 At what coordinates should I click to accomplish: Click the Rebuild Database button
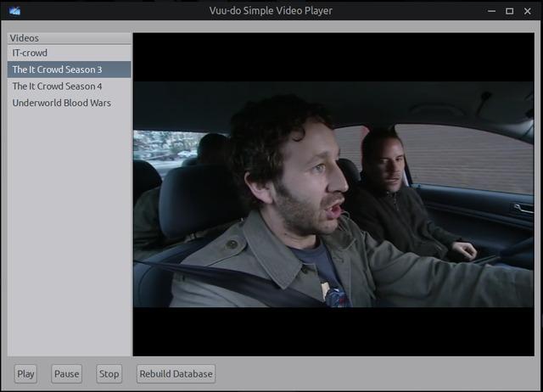(x=176, y=373)
